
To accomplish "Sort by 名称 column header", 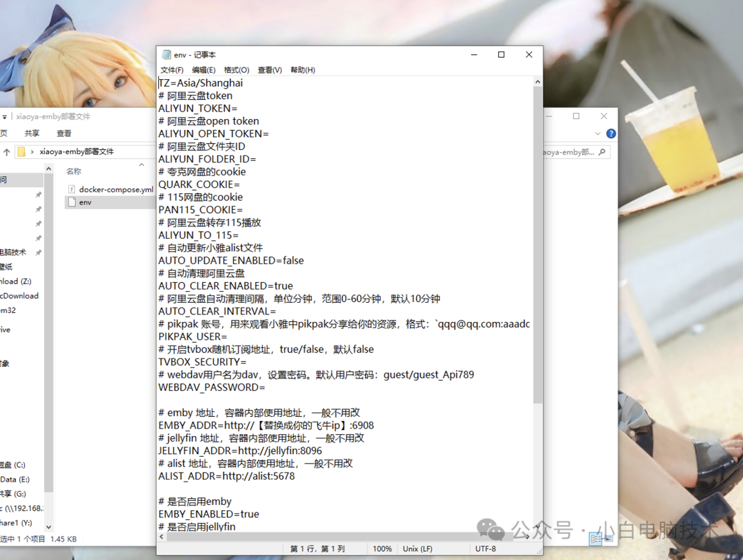I will pos(74,171).
